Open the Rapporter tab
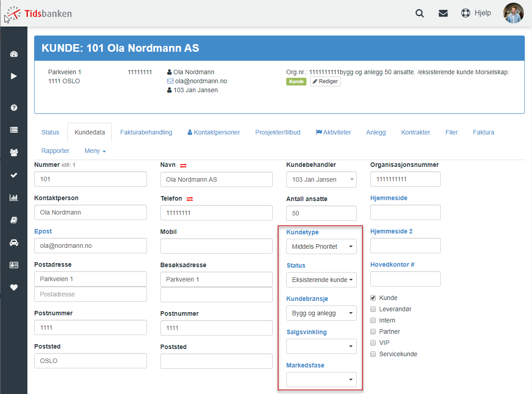 (x=55, y=151)
